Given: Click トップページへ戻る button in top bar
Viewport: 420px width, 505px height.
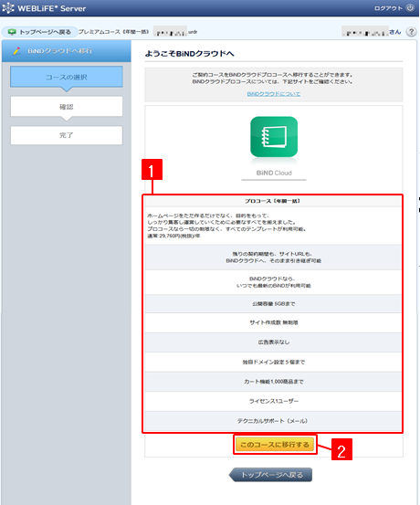Looking at the screenshot, I should tap(40, 32).
